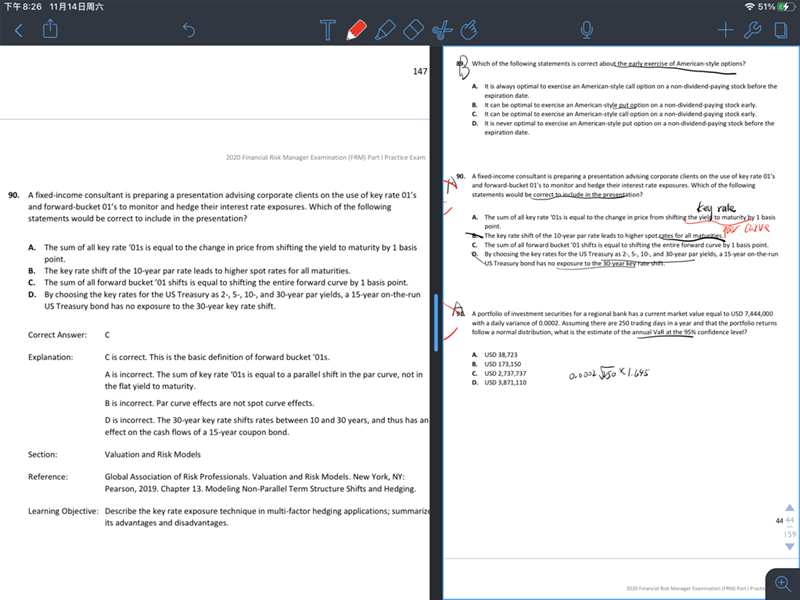Screen dimensions: 800x600
Task: Go to previous page with up arrow
Action: coord(789,508)
